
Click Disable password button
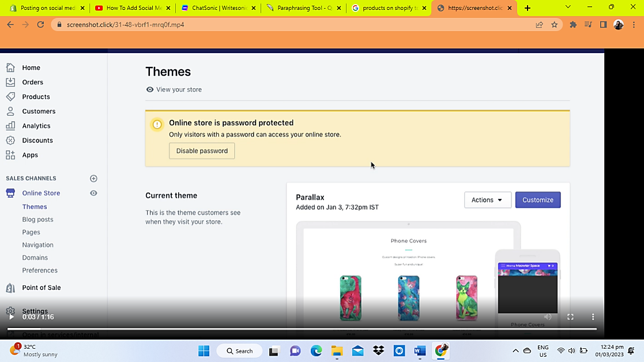(202, 151)
